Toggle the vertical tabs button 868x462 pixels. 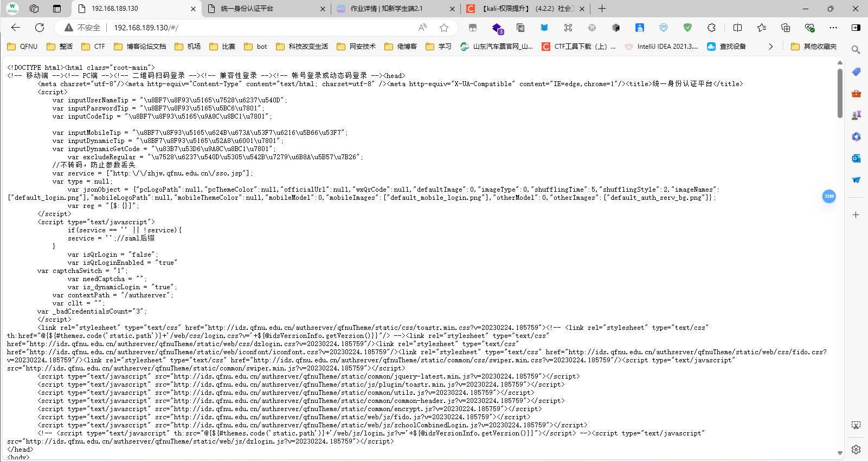[x=57, y=9]
